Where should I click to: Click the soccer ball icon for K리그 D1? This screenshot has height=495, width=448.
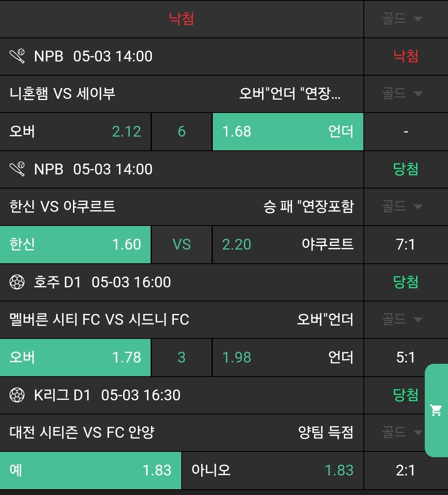click(x=17, y=395)
